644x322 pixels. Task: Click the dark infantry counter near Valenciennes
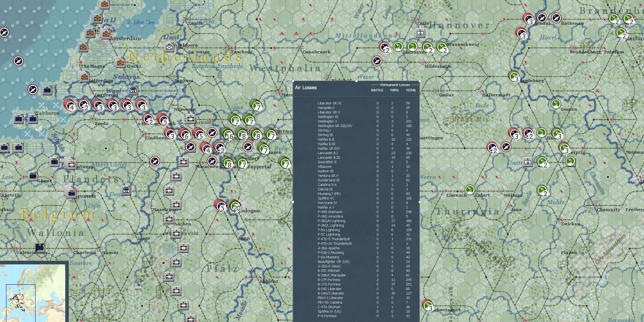click(41, 247)
